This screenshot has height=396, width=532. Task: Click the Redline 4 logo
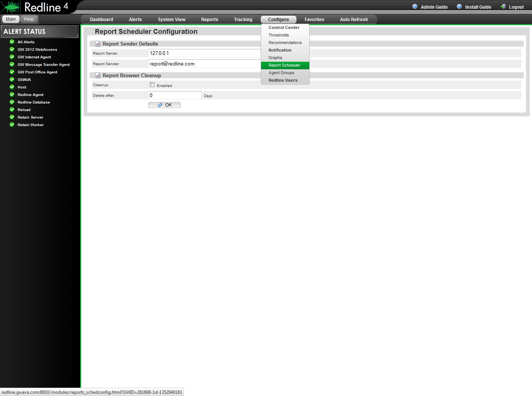[x=35, y=7]
